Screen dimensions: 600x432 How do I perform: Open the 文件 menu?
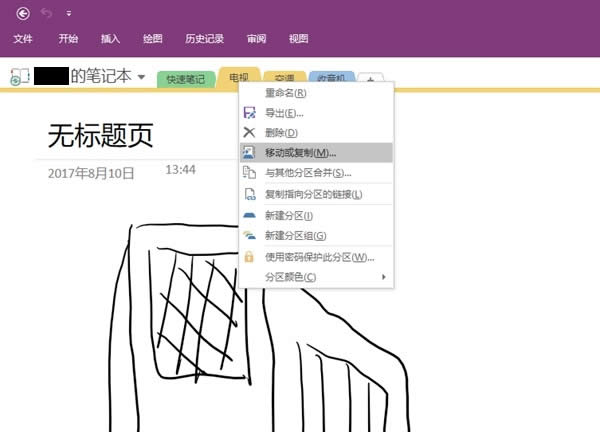pyautogui.click(x=24, y=39)
